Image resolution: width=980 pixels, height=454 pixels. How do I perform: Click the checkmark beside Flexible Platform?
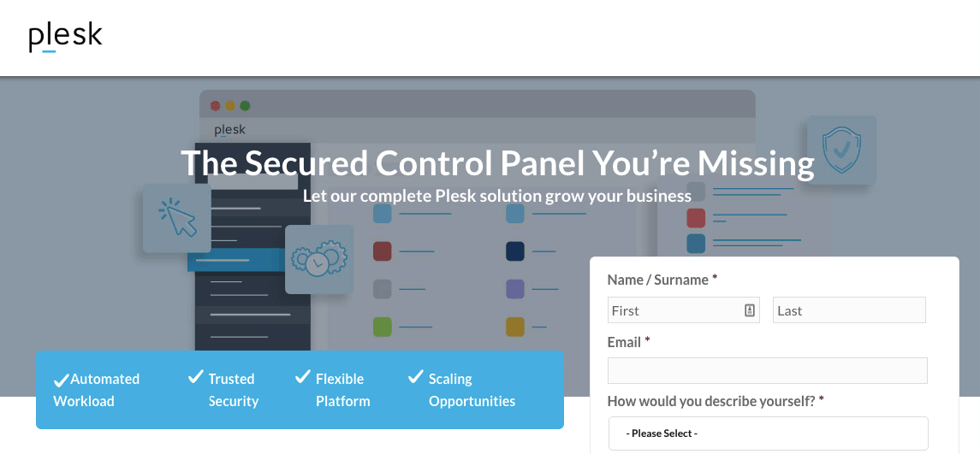coord(302,376)
